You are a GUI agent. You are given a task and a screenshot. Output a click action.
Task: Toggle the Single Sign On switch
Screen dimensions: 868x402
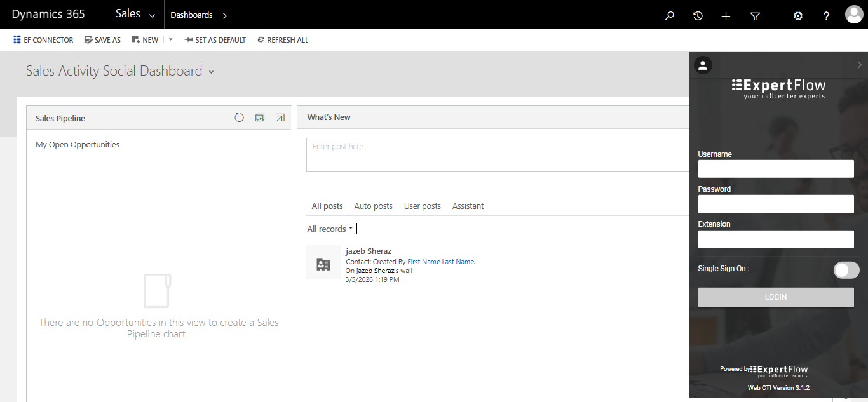click(846, 270)
